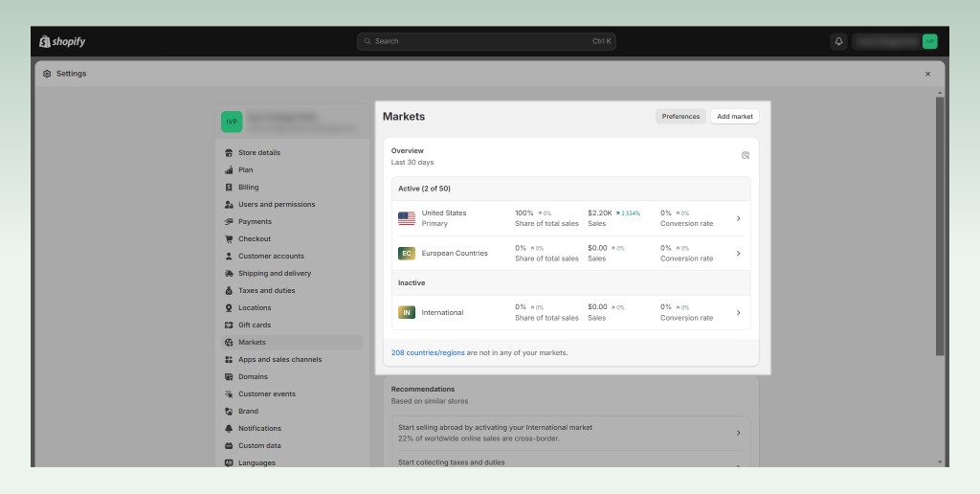Viewport: 980px width, 494px height.
Task: Click the United States flag icon
Action: 406,218
